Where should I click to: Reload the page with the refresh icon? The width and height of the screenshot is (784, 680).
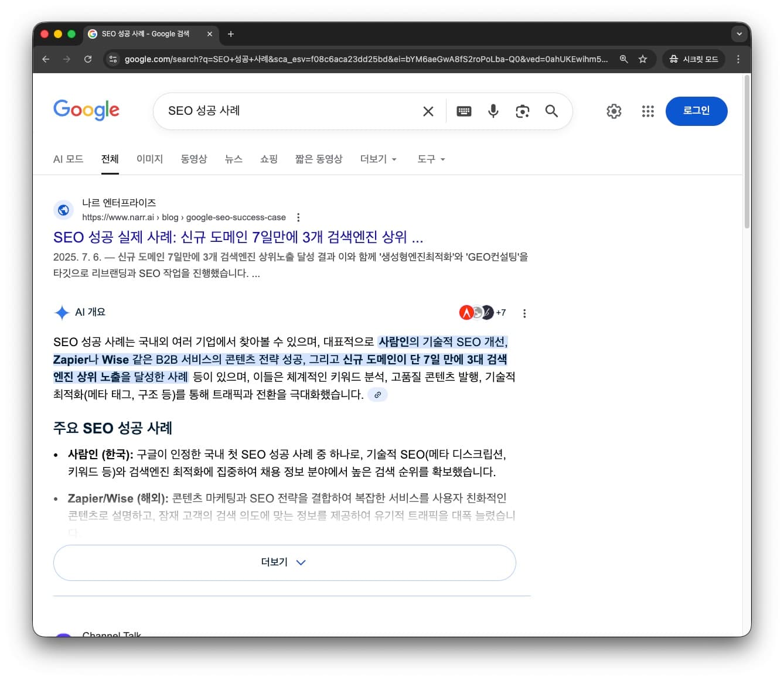(88, 59)
